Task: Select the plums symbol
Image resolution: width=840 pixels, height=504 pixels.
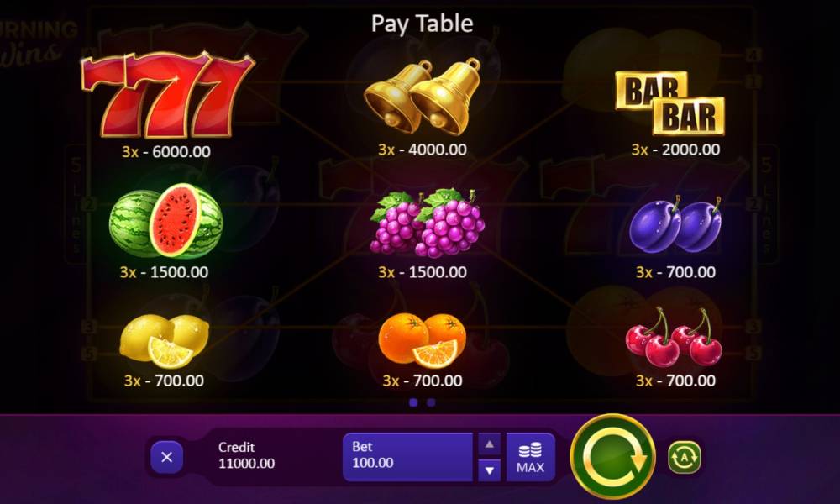Action: pyautogui.click(x=675, y=224)
